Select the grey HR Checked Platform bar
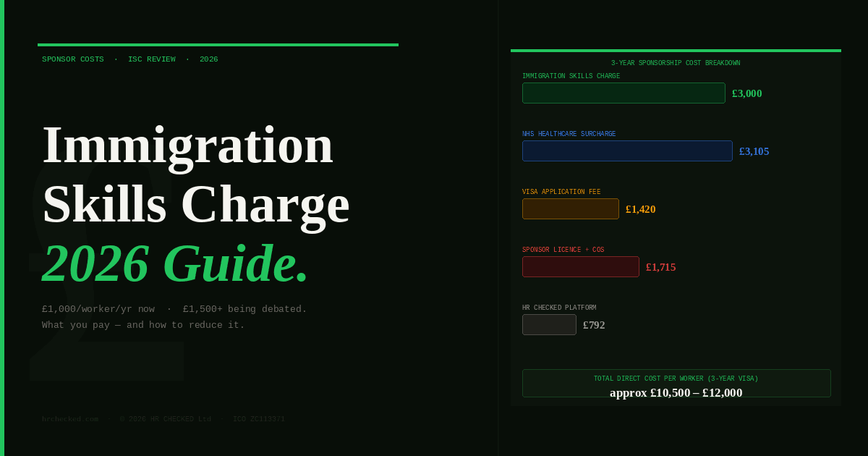 click(549, 324)
